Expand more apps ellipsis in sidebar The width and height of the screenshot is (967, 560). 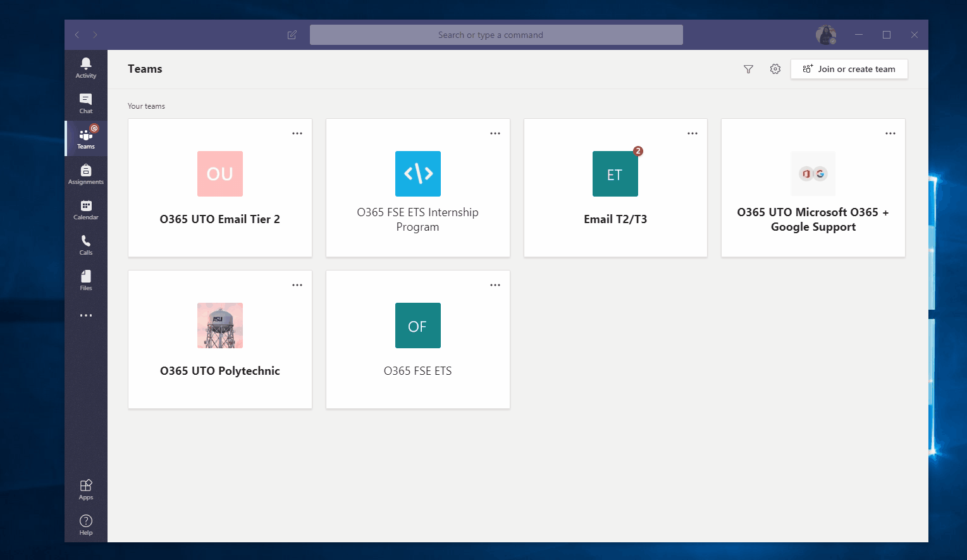86,315
